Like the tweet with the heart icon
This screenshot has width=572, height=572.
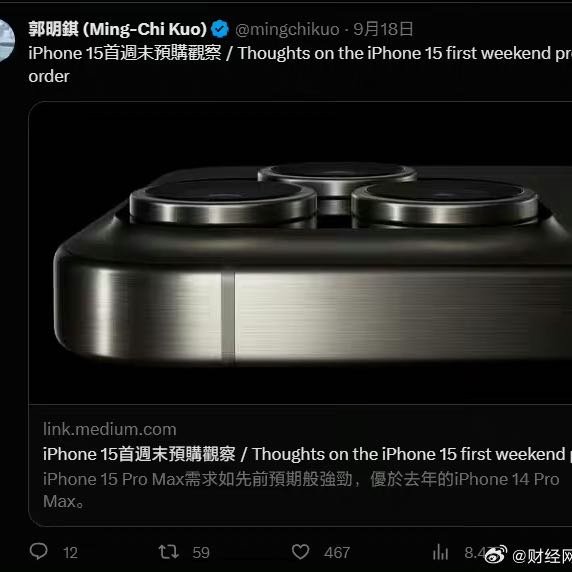301,552
